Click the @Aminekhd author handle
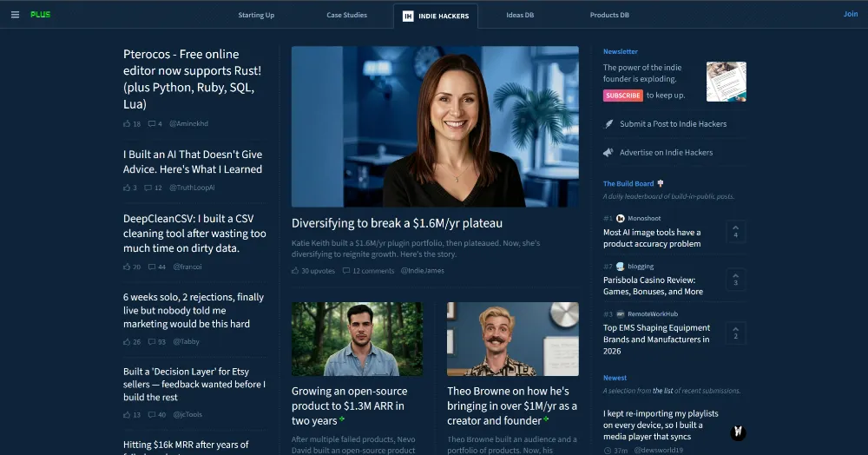Screen dimensions: 868x455 tap(188, 124)
